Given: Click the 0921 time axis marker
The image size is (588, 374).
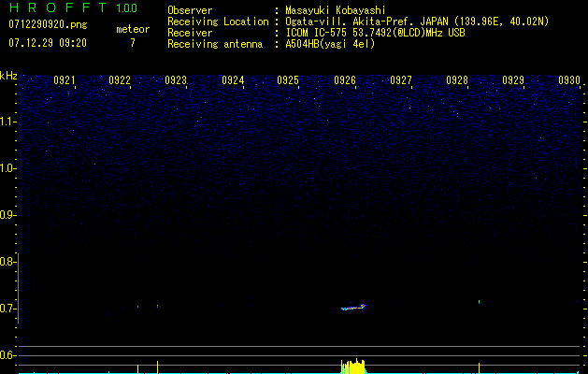Looking at the screenshot, I should click(65, 80).
